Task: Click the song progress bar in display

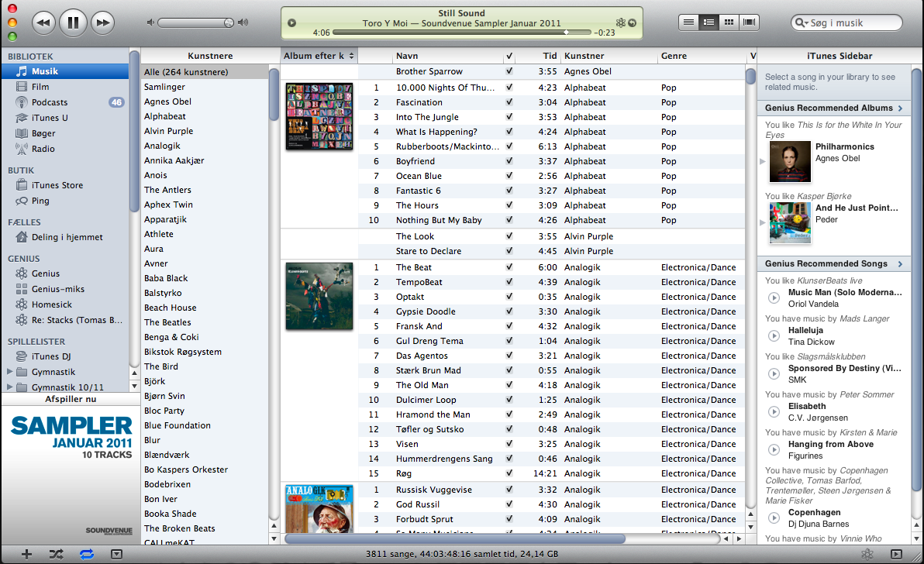Action: tap(461, 33)
